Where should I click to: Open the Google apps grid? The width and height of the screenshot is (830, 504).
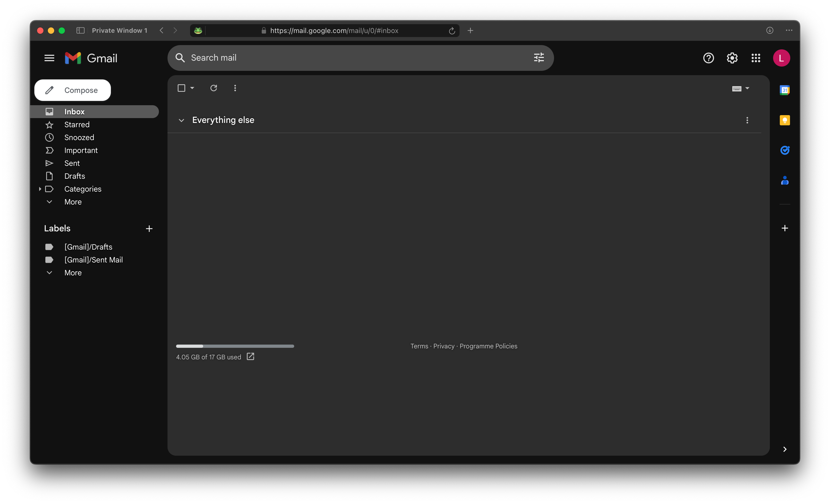coord(756,58)
